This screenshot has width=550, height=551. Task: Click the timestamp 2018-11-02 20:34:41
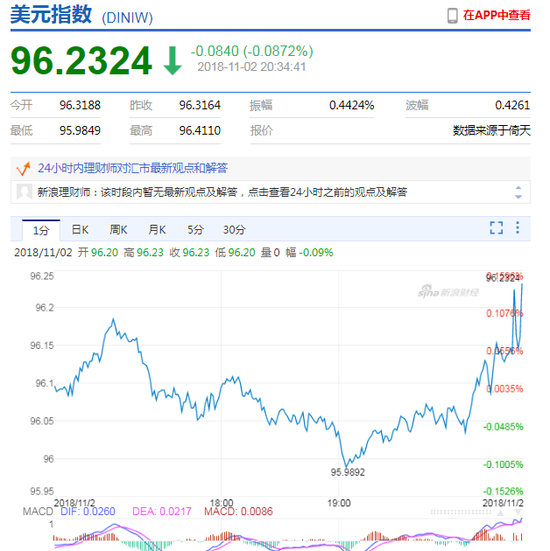(252, 67)
